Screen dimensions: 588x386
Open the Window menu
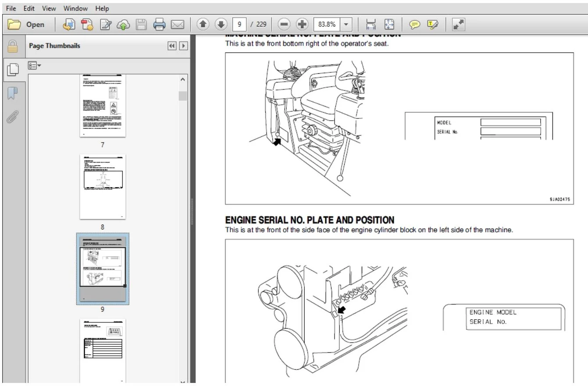75,8
